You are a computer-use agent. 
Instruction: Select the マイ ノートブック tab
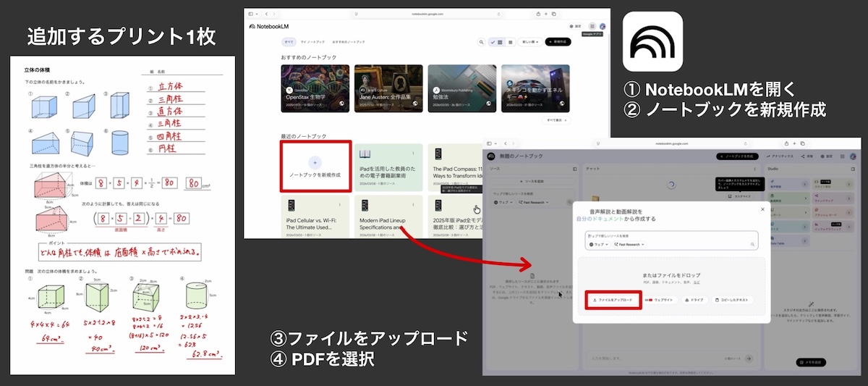point(312,42)
